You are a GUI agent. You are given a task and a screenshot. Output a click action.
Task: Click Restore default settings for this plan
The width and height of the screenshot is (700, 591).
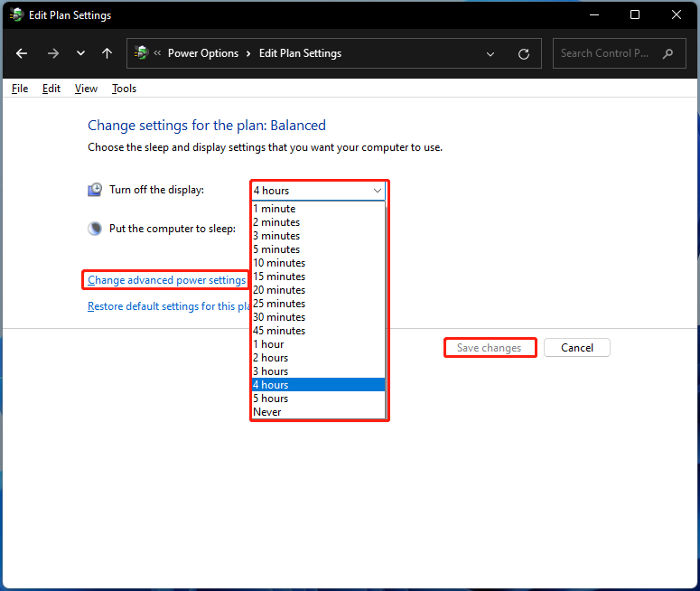tap(169, 306)
